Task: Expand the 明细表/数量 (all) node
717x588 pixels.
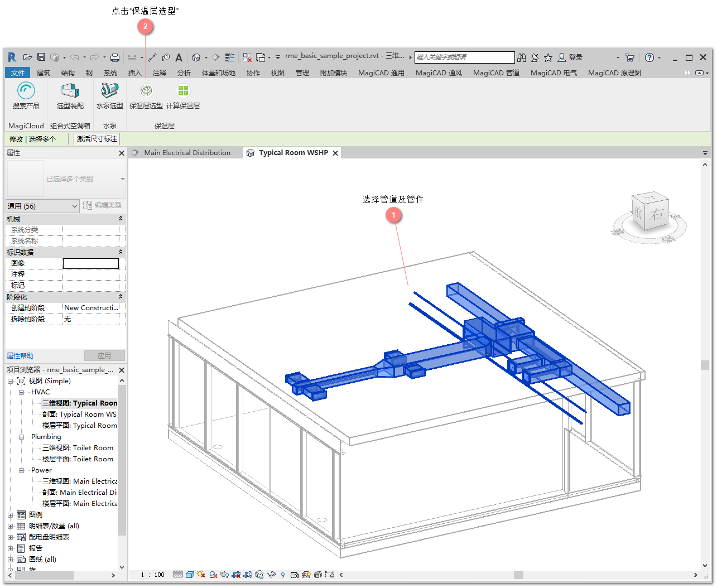Action: coord(10,526)
